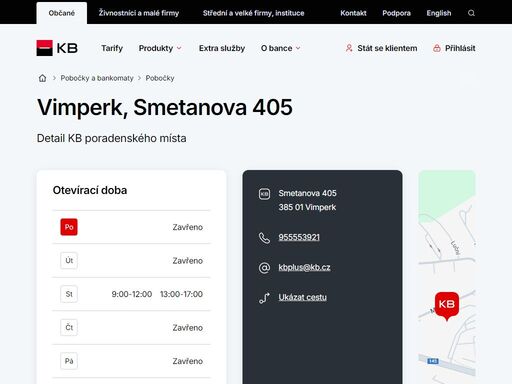
Task: Switch to Střední a velké firmy, instituce tab
Action: 254,13
